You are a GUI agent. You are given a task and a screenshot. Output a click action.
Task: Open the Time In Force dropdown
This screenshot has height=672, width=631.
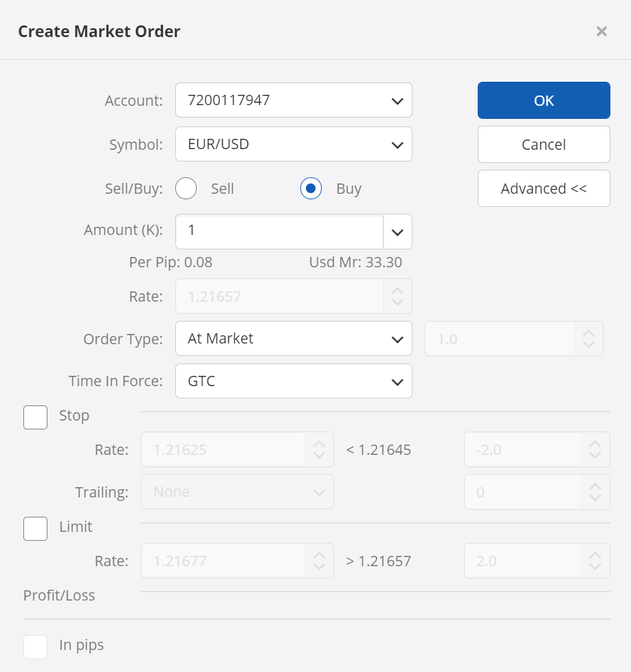(x=294, y=381)
